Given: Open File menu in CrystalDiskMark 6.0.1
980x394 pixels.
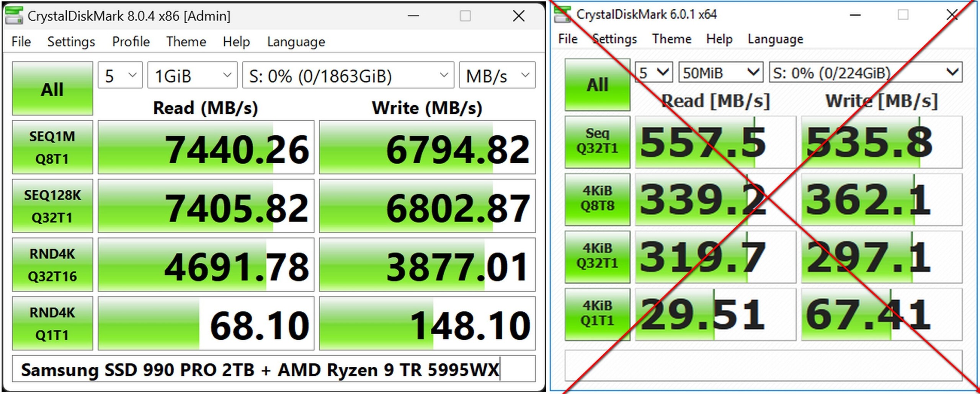Looking at the screenshot, I should pos(568,39).
